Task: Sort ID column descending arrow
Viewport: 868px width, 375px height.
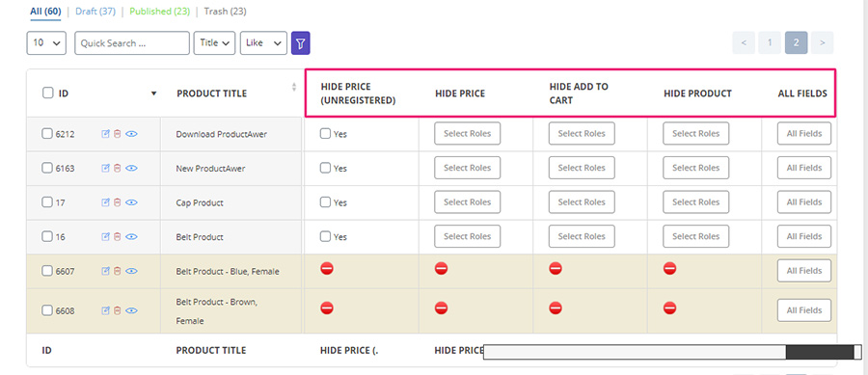Action: click(154, 94)
